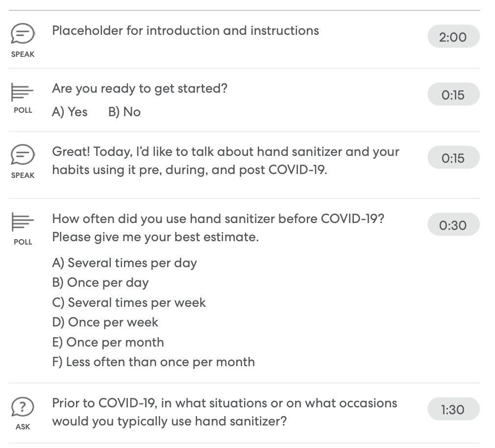Click the 'Placeholder for introduction and instructions' text
This screenshot has height=448, width=495.
point(186,31)
